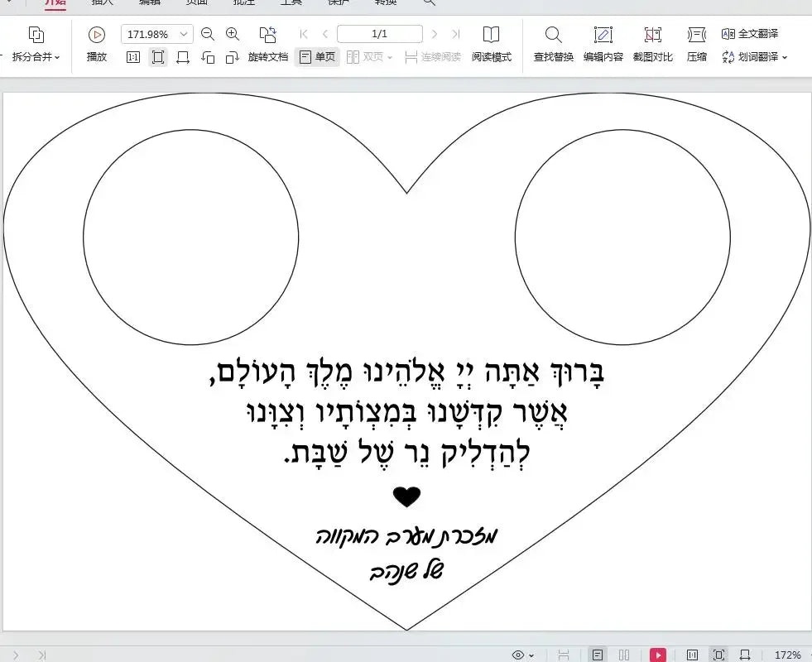Switch to the 开始 ribbon tab
The image size is (812, 662).
point(55,2)
